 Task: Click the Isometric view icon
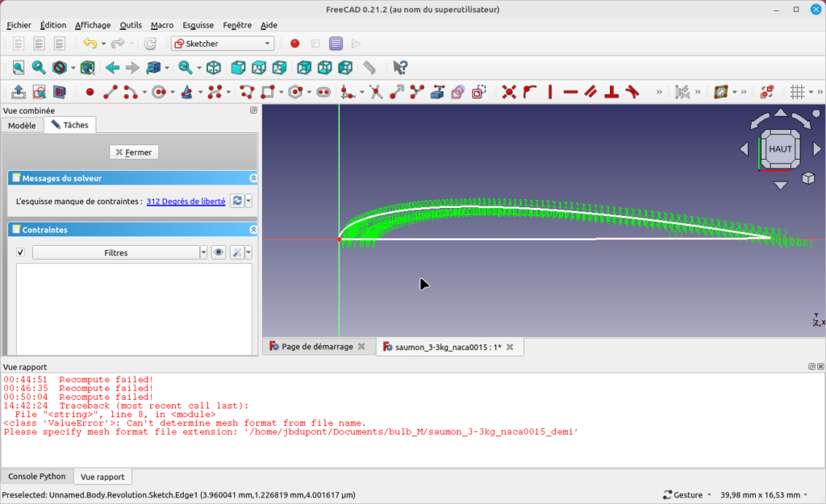point(213,68)
